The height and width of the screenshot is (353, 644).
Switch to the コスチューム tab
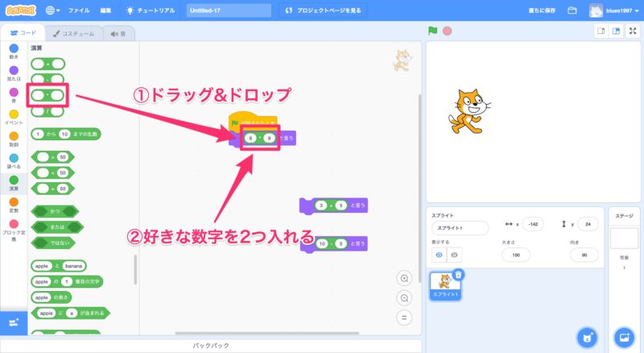[69, 34]
